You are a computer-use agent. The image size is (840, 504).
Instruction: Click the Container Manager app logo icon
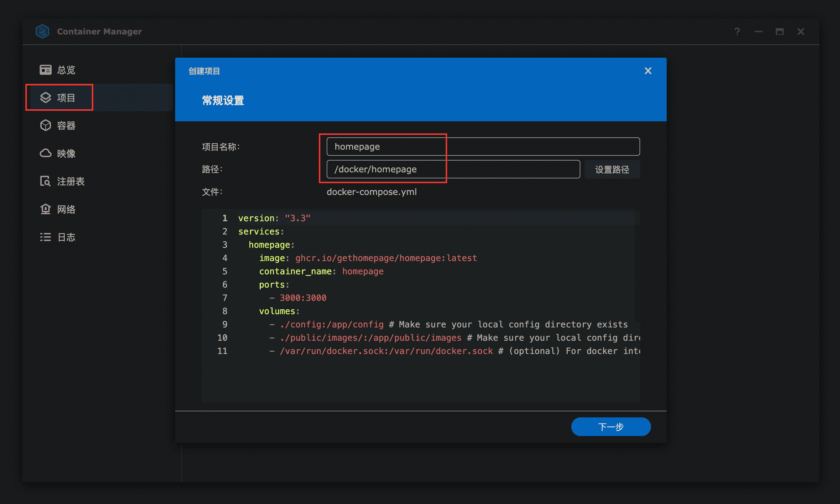43,31
